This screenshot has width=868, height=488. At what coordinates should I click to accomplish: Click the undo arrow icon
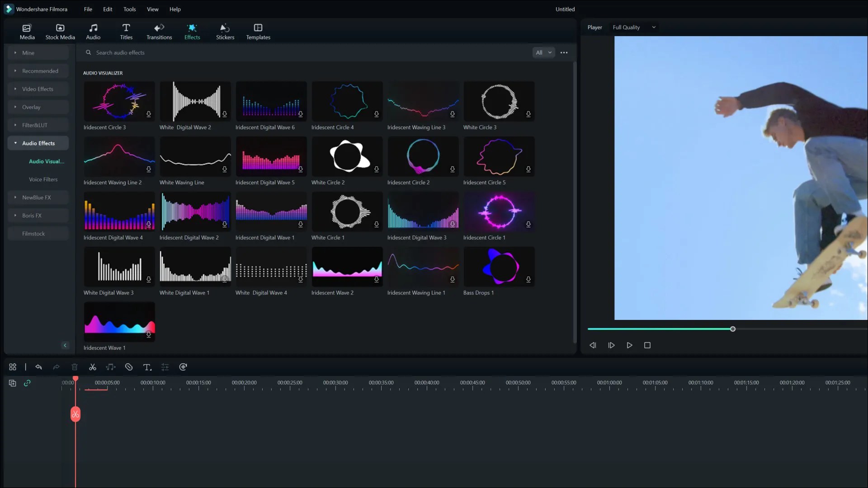pos(38,367)
